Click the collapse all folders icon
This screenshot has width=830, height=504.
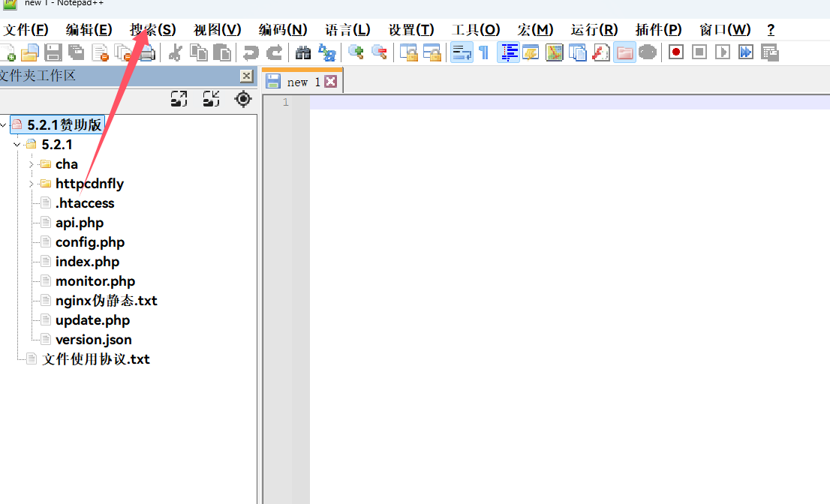(x=211, y=99)
